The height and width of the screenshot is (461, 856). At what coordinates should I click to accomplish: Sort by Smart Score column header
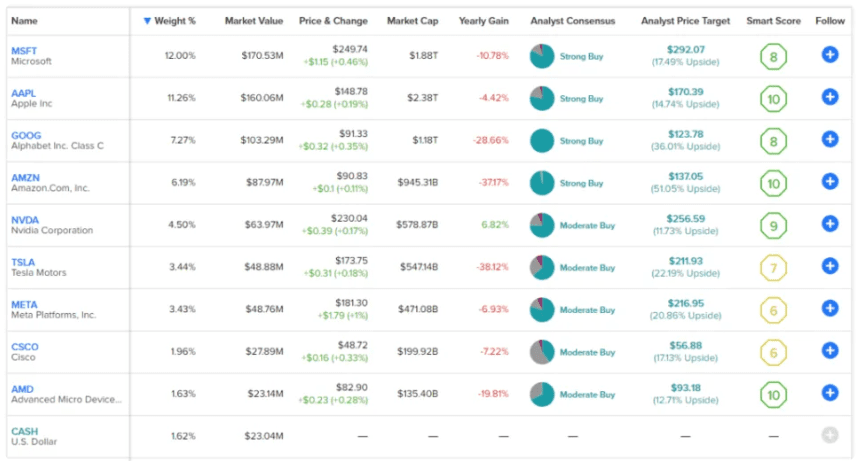click(x=774, y=21)
